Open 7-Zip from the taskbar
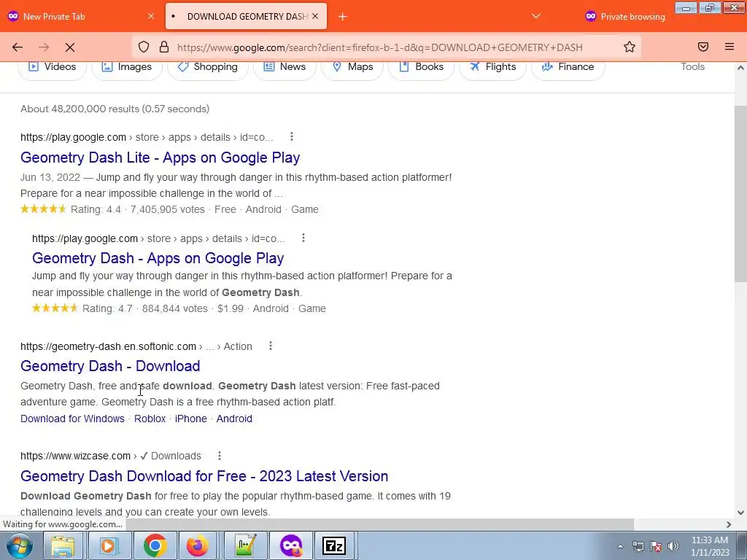 tap(334, 545)
